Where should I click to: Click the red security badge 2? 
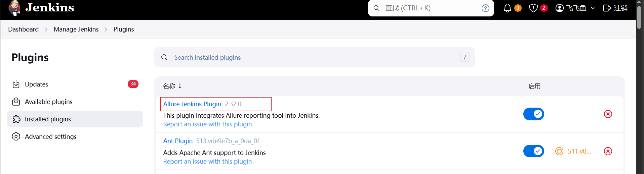point(544,8)
